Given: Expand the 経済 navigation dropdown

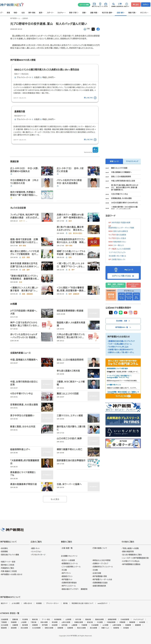Looking at the screenshot, I should coord(41,12).
